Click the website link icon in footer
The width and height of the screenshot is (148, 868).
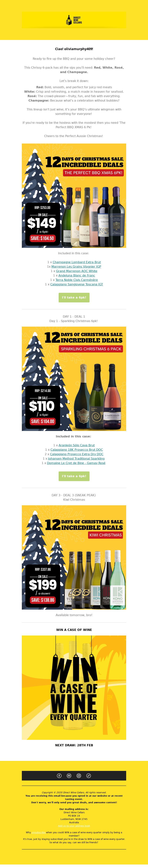click(x=89, y=775)
